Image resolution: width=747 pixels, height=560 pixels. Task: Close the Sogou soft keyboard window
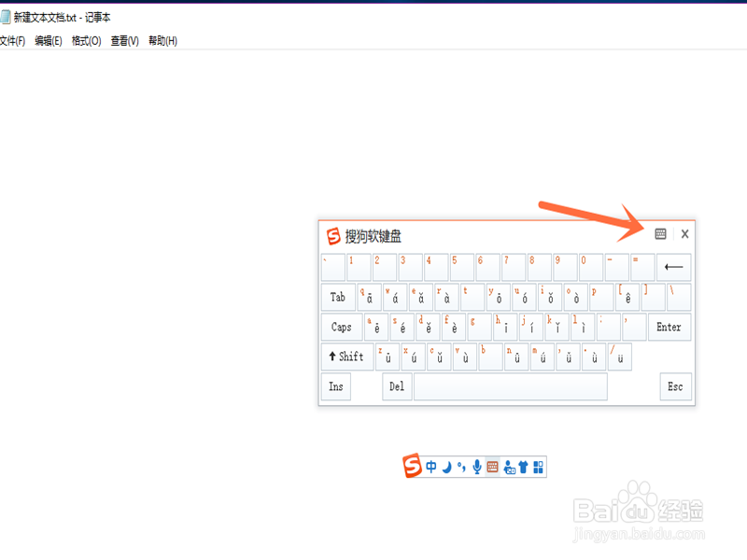coord(684,234)
